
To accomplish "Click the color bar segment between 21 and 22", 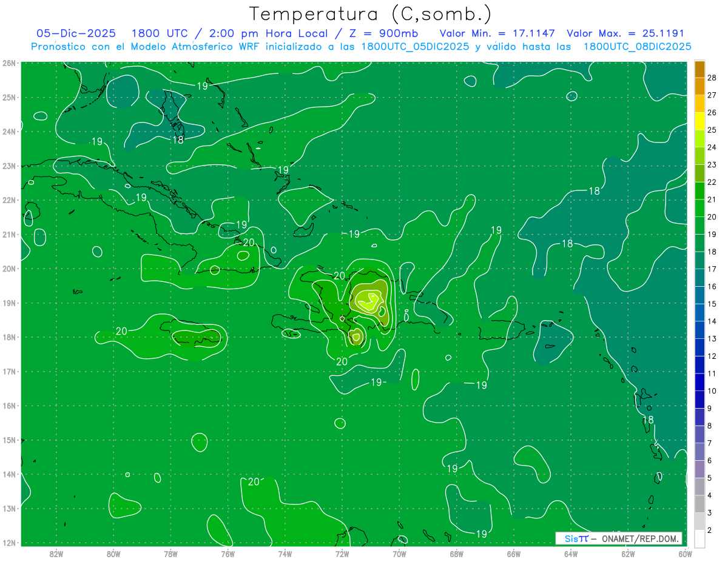I will click(x=699, y=191).
